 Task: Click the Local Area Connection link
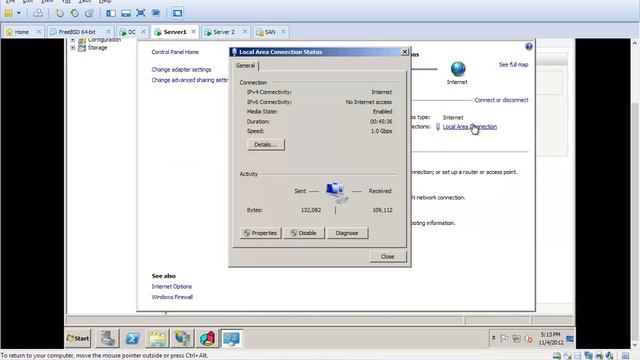coord(470,127)
